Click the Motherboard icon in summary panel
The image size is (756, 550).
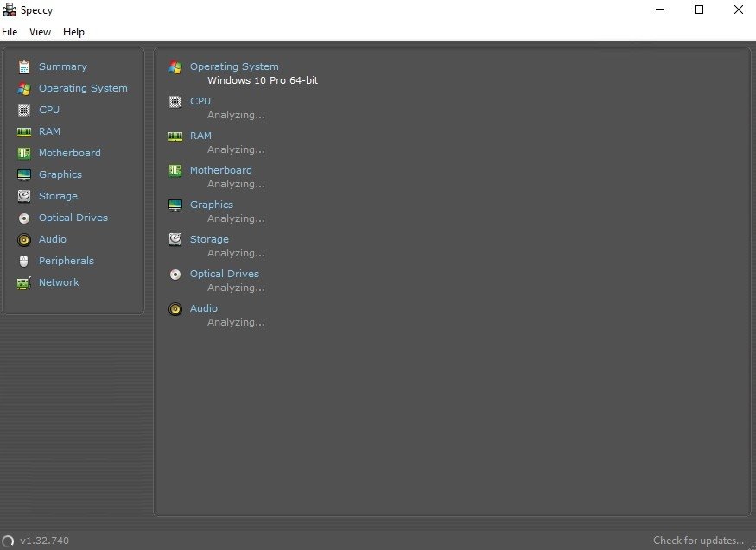tap(175, 170)
